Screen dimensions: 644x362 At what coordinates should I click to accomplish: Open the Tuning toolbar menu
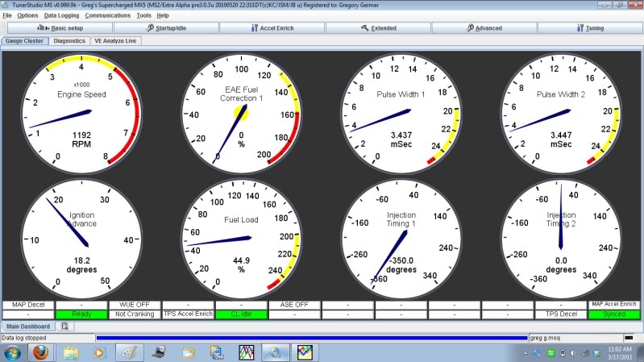[590, 28]
